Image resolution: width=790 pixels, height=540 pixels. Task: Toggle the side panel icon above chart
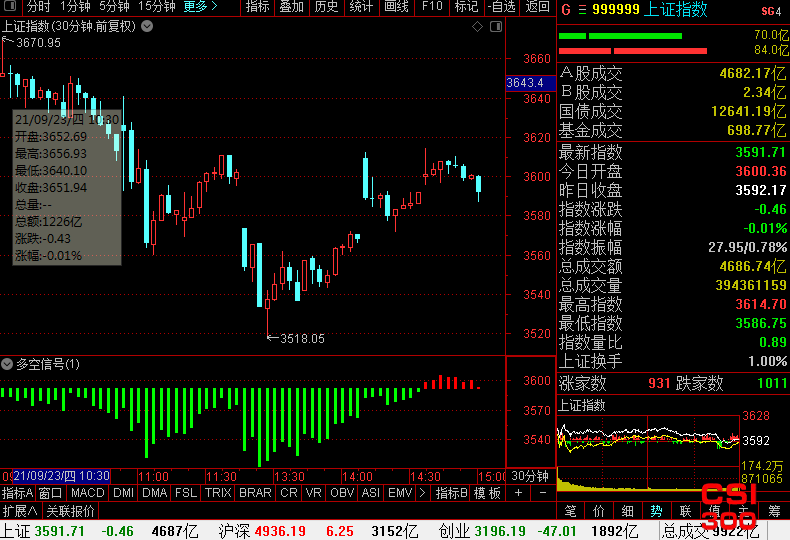[x=496, y=27]
